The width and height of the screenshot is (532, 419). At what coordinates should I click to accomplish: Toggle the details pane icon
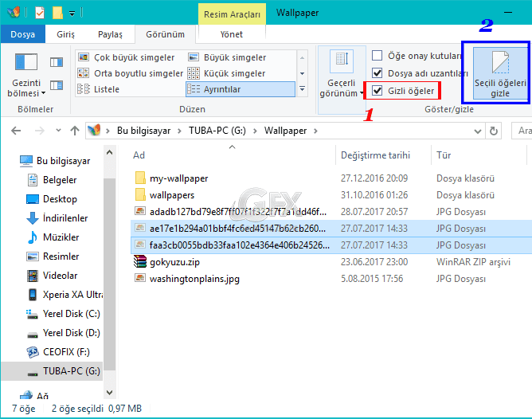tap(57, 85)
